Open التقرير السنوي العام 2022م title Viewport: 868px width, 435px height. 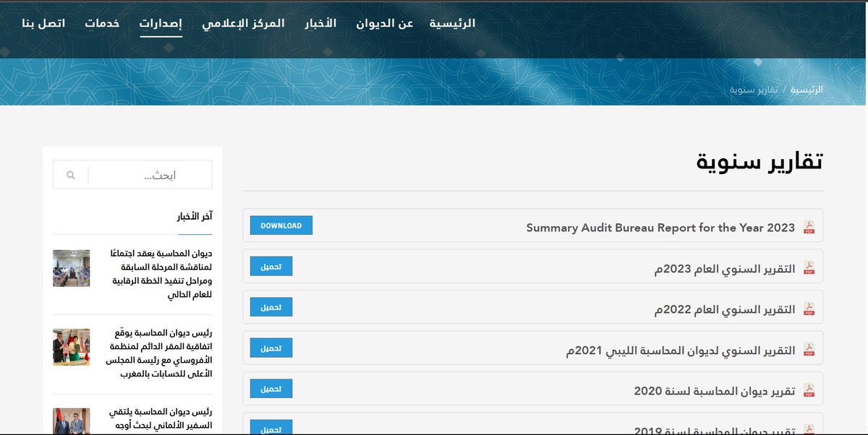pos(725,309)
